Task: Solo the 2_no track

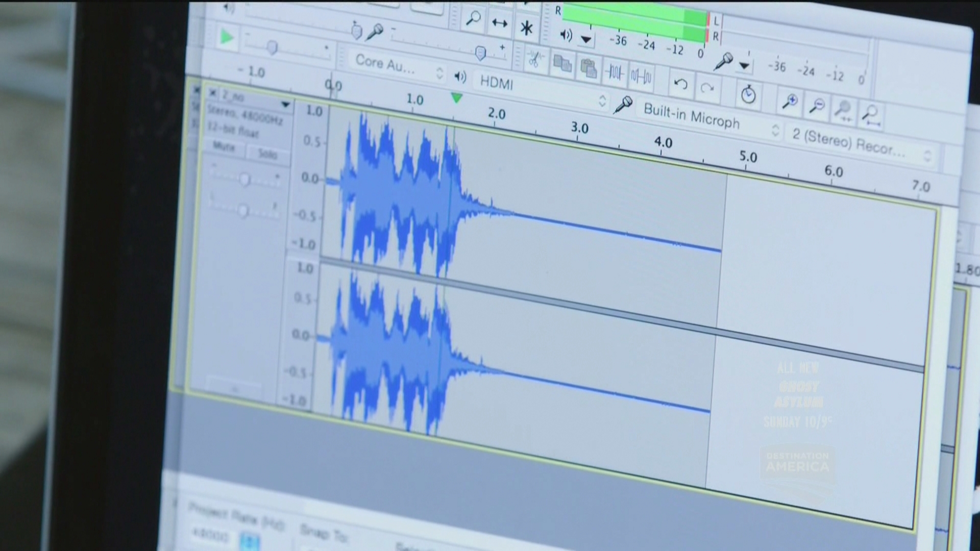Action: click(267, 153)
